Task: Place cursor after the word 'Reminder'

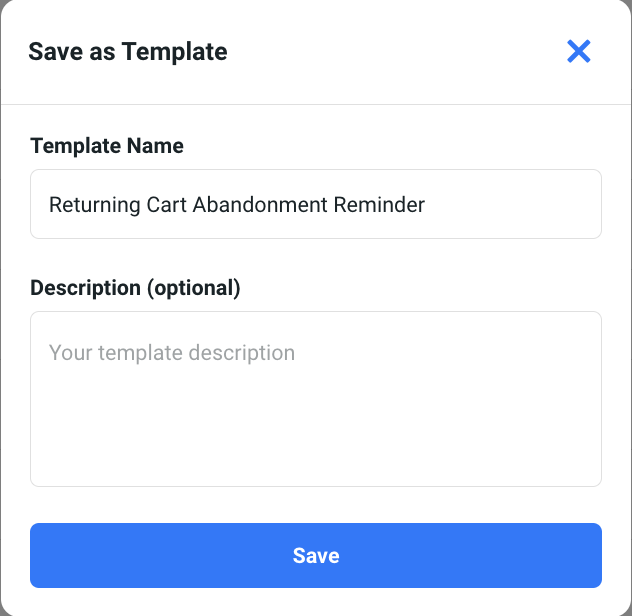Action: click(x=427, y=205)
